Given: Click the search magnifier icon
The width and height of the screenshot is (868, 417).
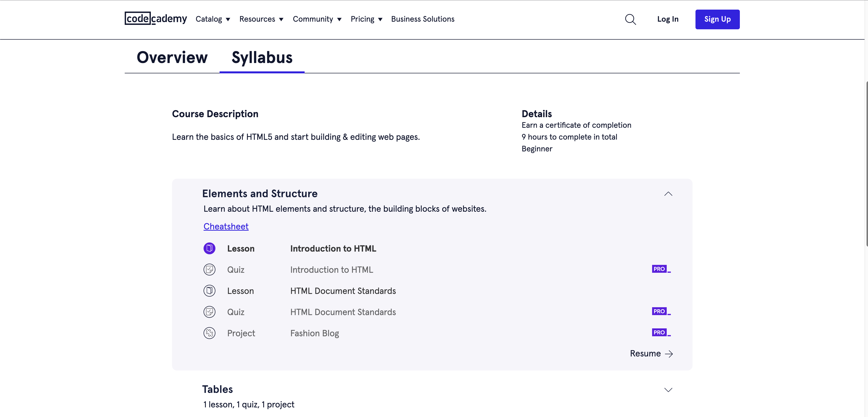Looking at the screenshot, I should click(630, 19).
